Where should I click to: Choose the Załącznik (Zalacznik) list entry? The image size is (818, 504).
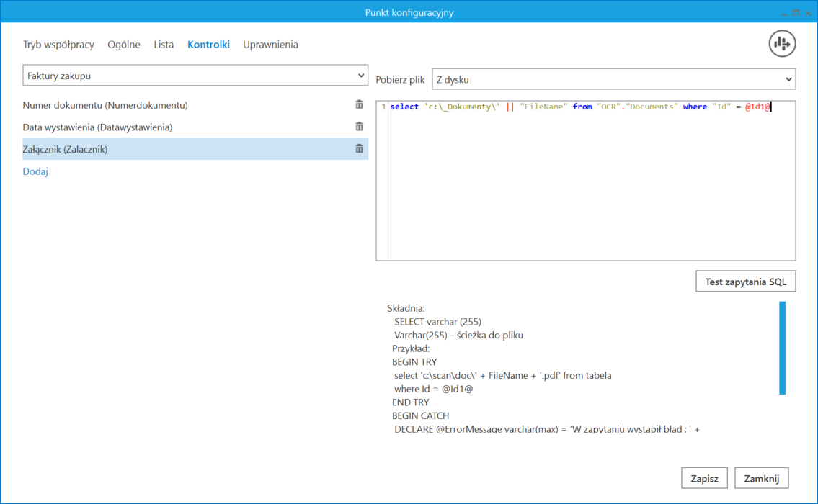[x=65, y=149]
